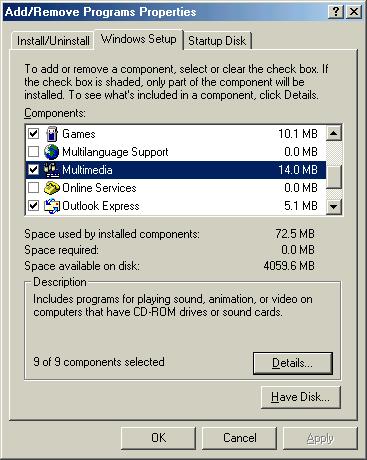Uncheck the Outlook Express checkbox

33,206
